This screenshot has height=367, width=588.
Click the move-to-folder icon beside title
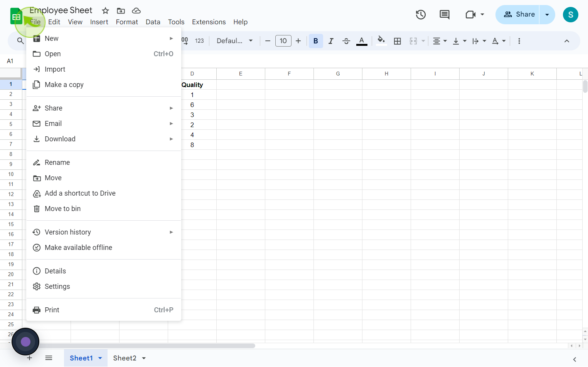click(121, 11)
